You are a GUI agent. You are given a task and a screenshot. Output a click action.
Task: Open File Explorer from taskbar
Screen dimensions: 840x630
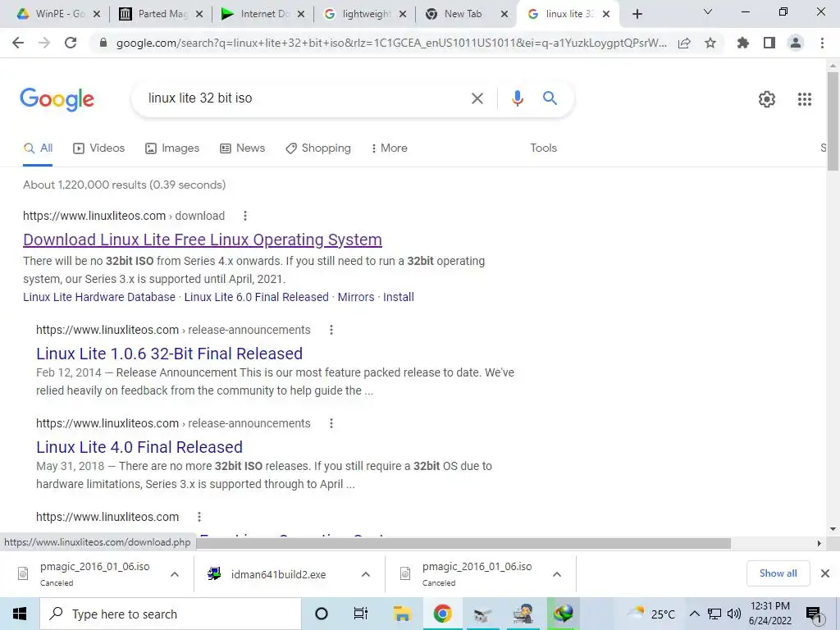pyautogui.click(x=402, y=614)
